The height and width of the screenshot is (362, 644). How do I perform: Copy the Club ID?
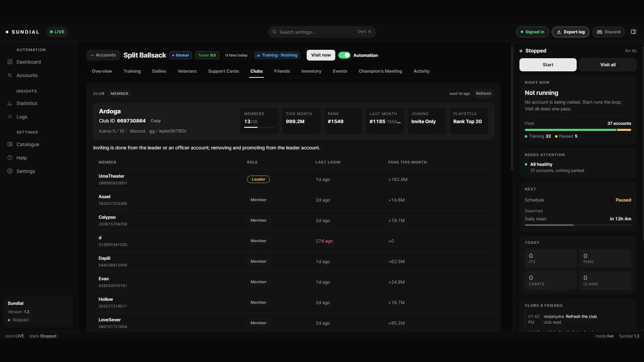(x=156, y=121)
